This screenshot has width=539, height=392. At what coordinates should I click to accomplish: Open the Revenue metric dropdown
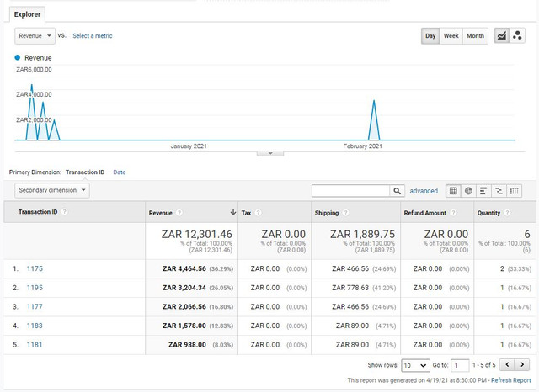coord(35,35)
